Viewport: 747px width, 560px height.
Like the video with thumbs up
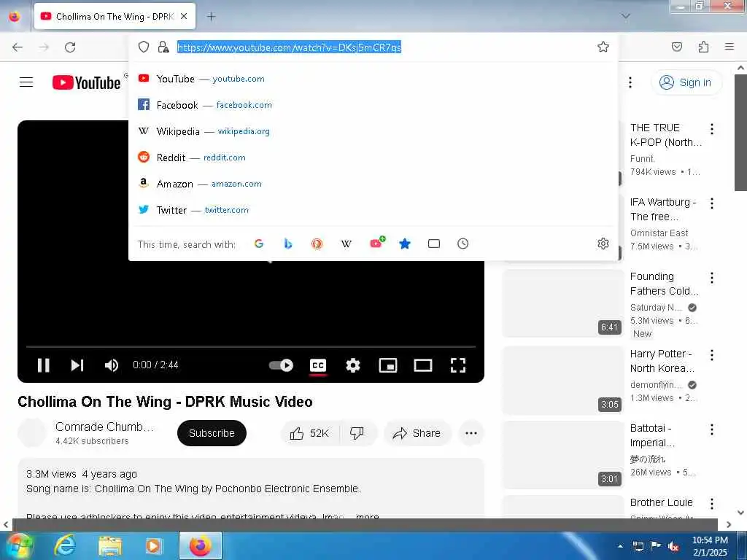(x=310, y=433)
